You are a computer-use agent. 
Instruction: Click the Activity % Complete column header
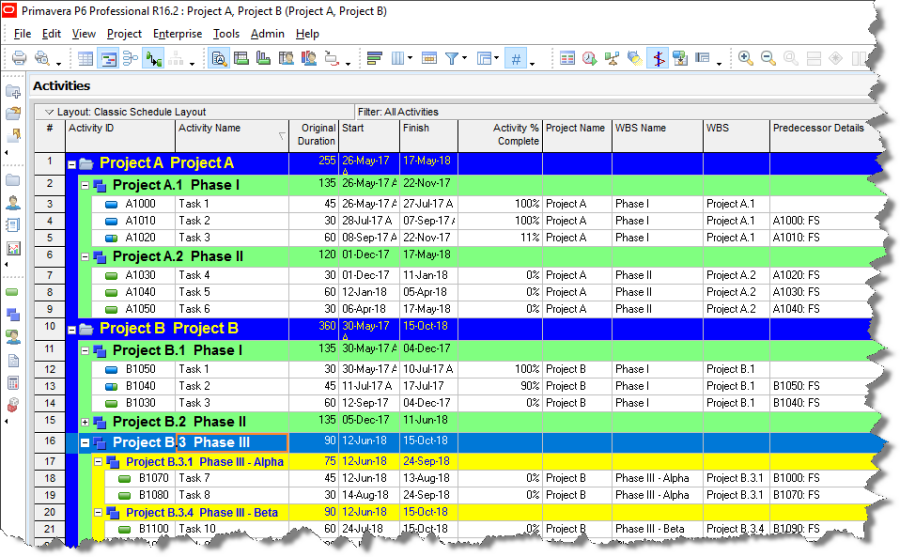pyautogui.click(x=500, y=136)
